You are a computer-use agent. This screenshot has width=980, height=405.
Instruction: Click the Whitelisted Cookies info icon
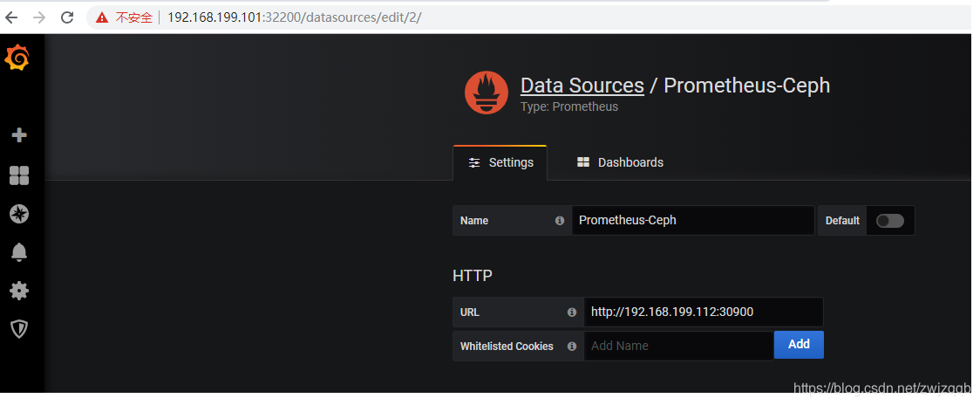coord(572,347)
